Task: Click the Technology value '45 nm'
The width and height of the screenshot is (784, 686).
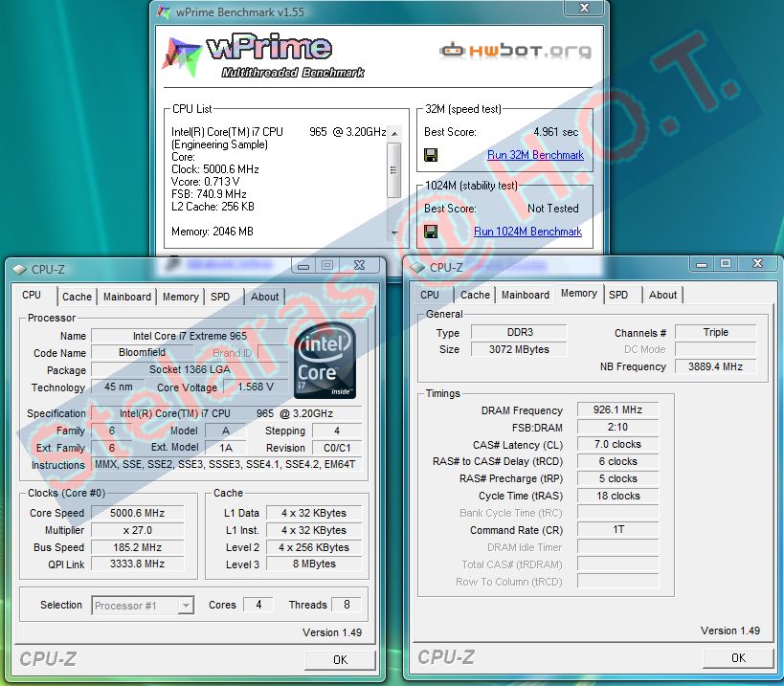Action: pos(119,387)
